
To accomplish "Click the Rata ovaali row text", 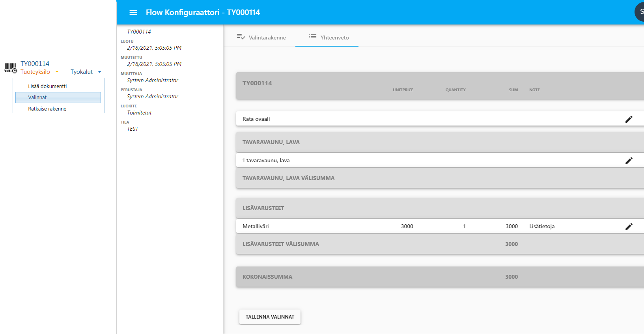I will coord(256,119).
